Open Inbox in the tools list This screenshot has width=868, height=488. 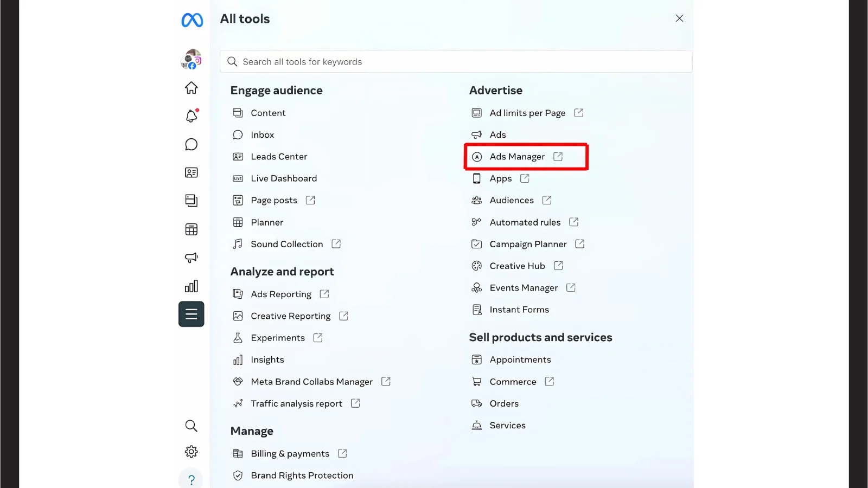coord(263,134)
